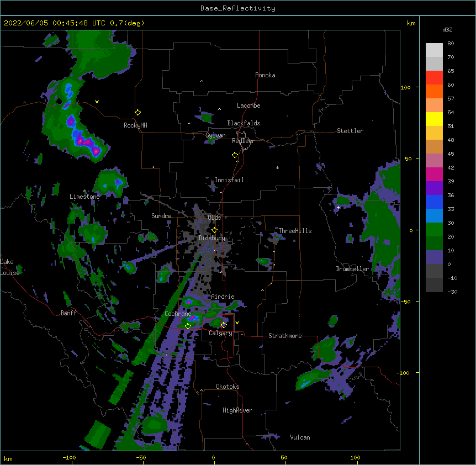The height and width of the screenshot is (465, 476).
Task: Click the Didsbury city label
Action: (212, 238)
